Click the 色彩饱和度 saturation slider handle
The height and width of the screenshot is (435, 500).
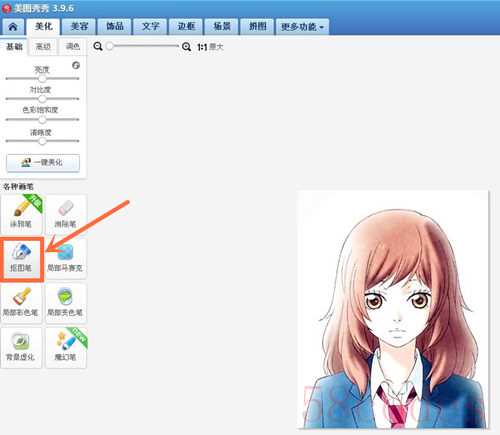(42, 120)
